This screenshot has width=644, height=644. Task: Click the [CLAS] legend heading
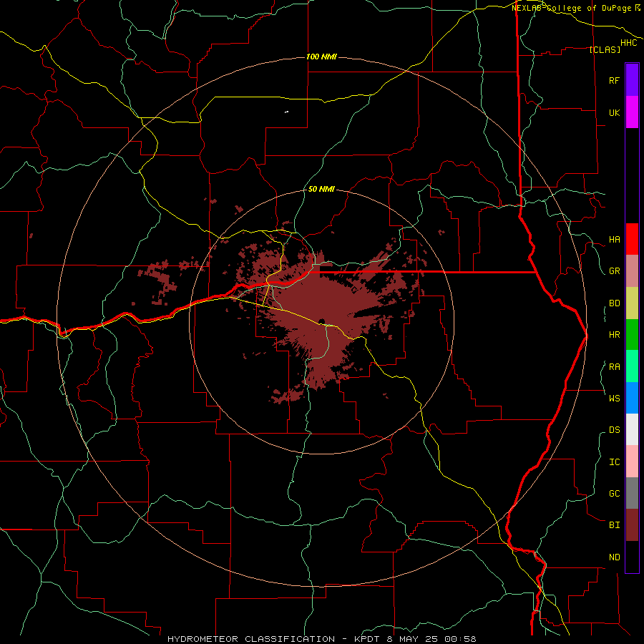point(604,49)
